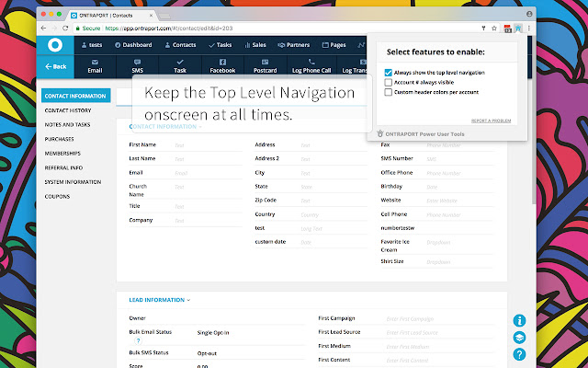
Task: Open the tests account menu
Action: pos(92,45)
